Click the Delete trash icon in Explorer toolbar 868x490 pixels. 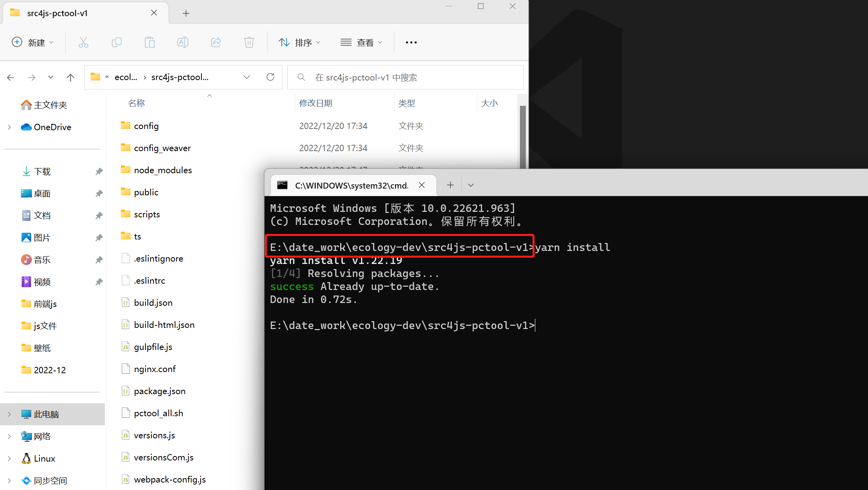coord(249,42)
